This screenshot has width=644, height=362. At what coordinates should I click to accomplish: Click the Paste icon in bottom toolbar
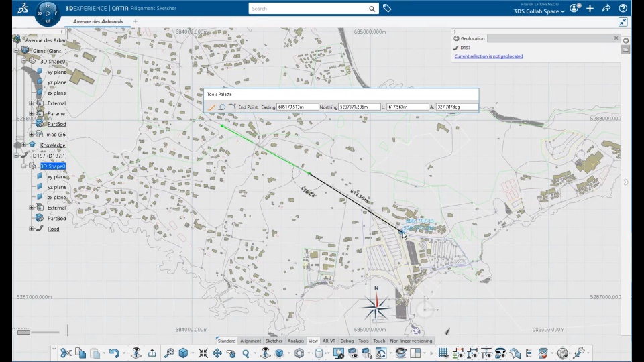point(95,353)
